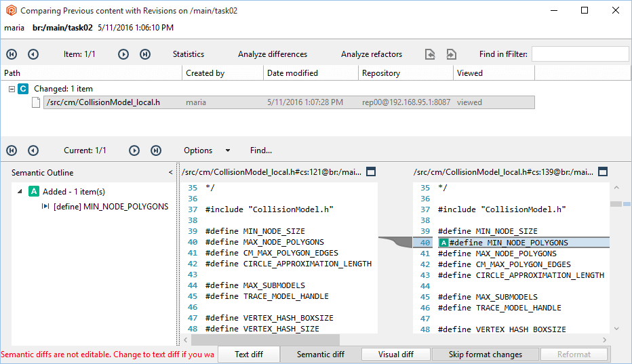
Task: Open Statistics view
Action: pos(189,54)
